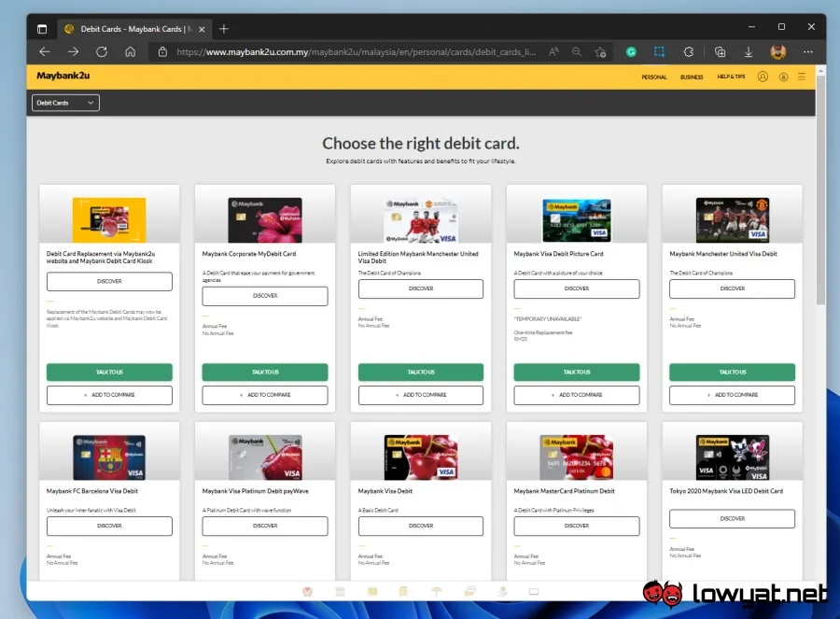Click the zoom magnifier icon in address bar

click(577, 52)
